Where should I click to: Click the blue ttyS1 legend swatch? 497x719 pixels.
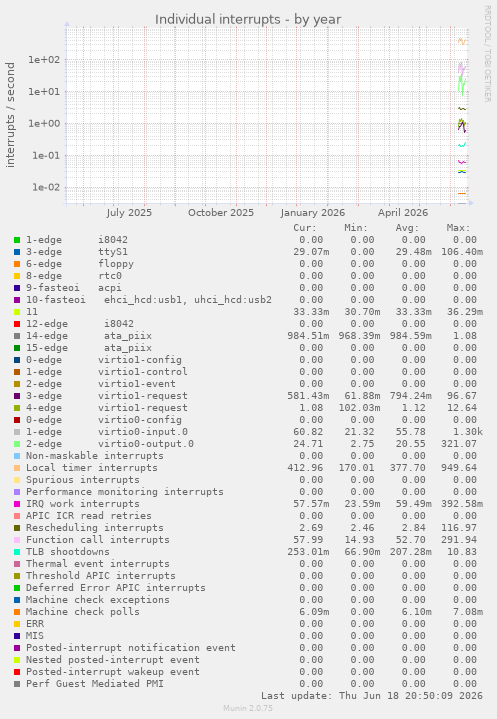click(17, 252)
